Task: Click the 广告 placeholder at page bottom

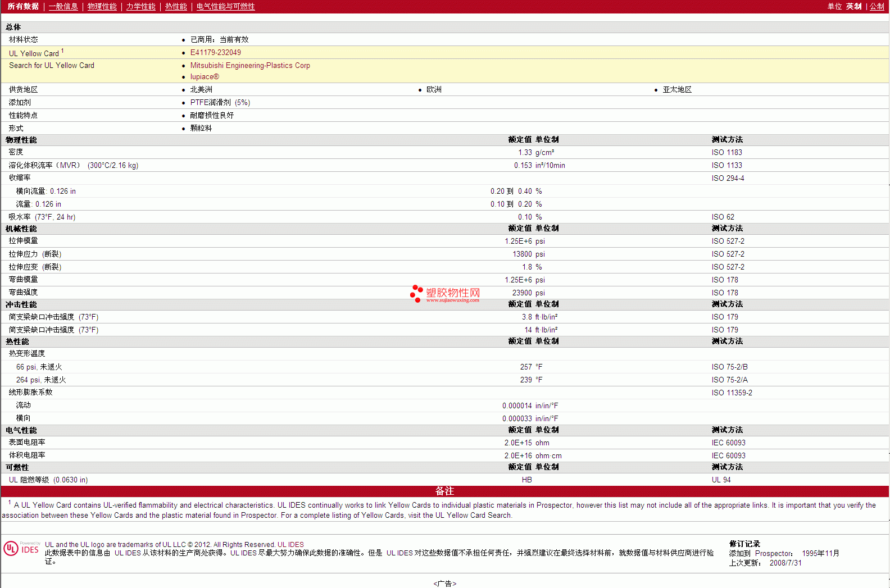Action: pyautogui.click(x=444, y=584)
